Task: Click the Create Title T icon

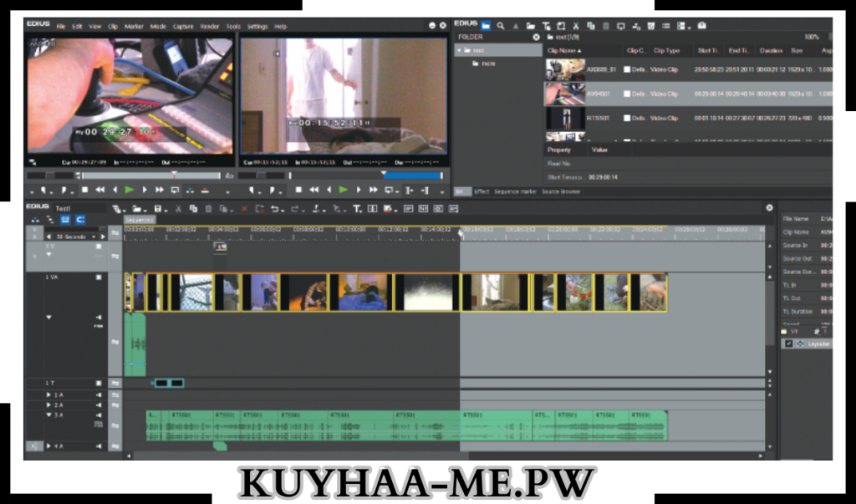Action: pyautogui.click(x=357, y=209)
